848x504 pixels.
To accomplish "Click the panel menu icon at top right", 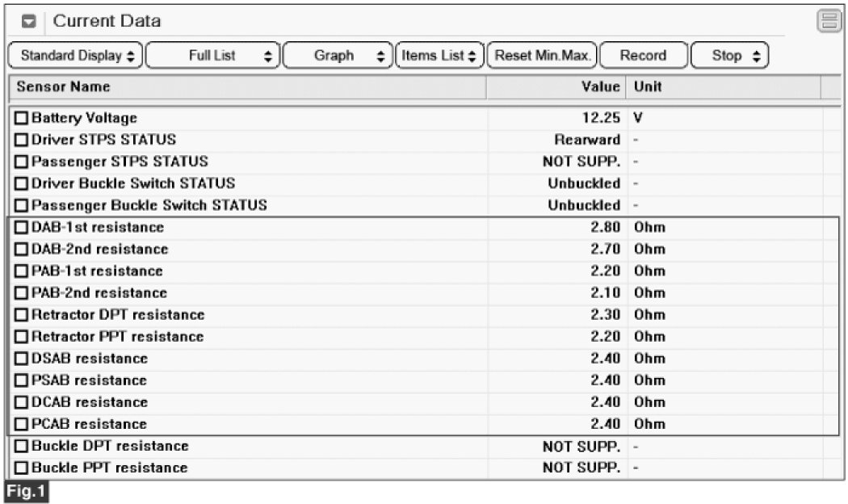I will click(828, 22).
